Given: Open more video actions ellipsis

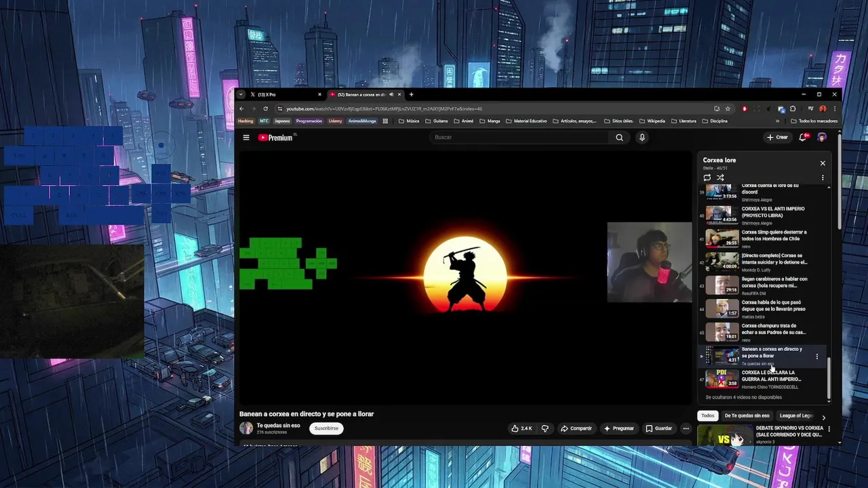Looking at the screenshot, I should click(686, 428).
